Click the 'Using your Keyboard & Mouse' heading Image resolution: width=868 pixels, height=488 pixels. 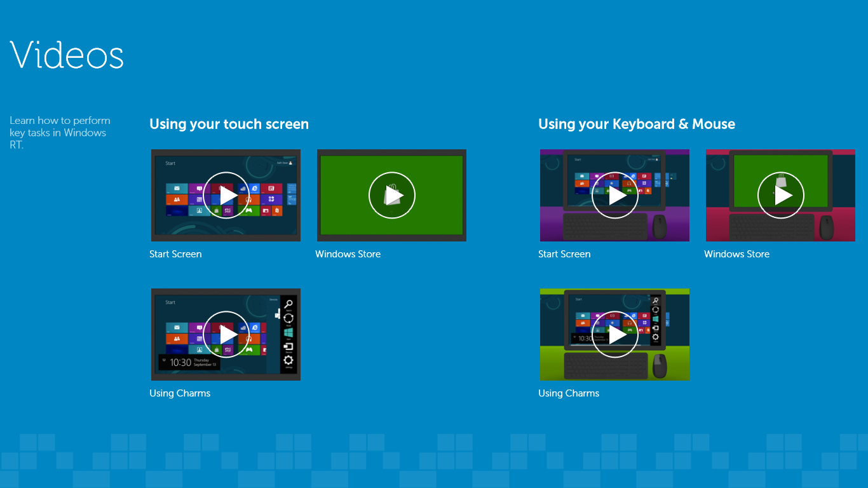pyautogui.click(x=637, y=125)
